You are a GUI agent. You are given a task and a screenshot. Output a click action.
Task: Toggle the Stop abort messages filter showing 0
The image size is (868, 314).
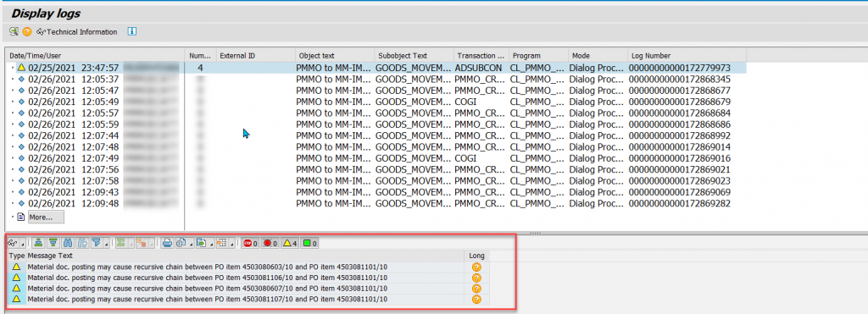click(251, 243)
